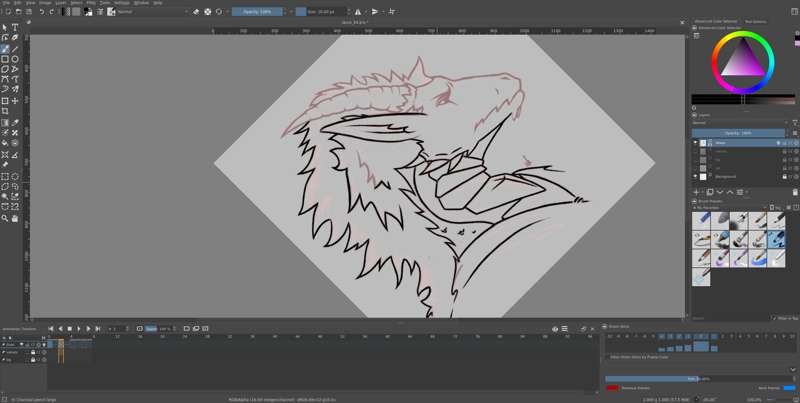This screenshot has height=403, width=800.
Task: Open the Settings menu
Action: (x=121, y=3)
